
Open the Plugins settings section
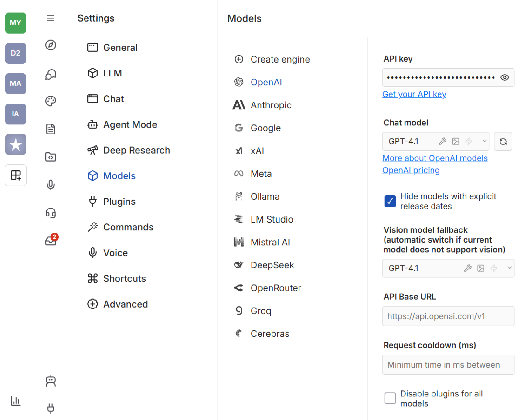pyautogui.click(x=119, y=202)
